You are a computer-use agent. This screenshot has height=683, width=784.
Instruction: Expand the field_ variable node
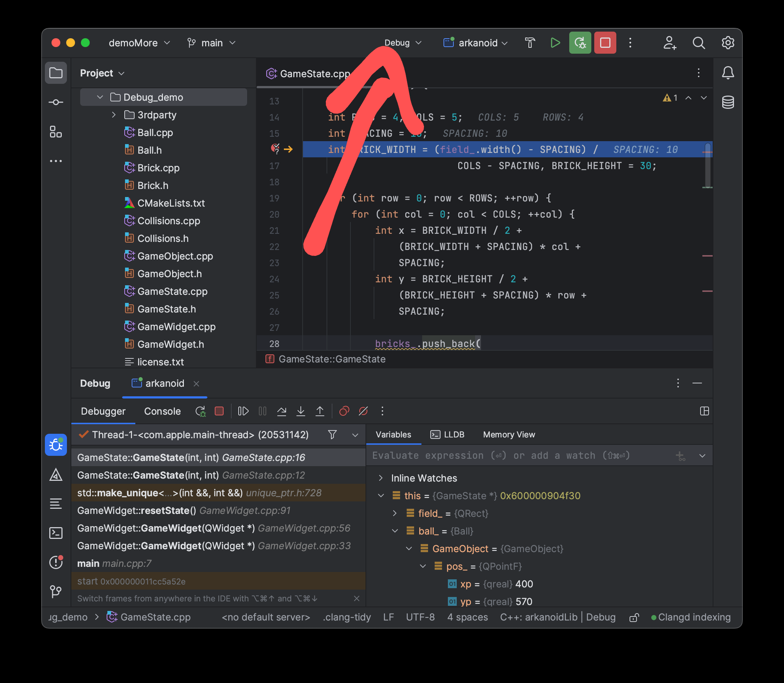click(395, 514)
